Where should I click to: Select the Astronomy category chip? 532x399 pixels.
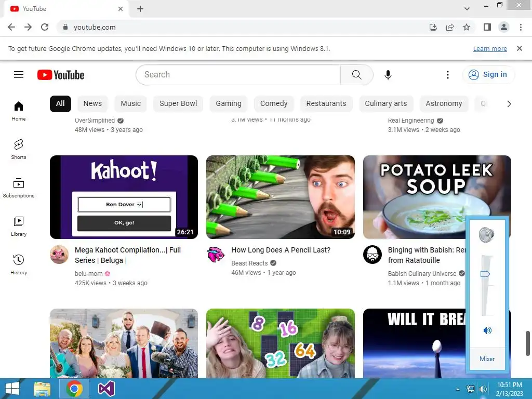pos(444,103)
